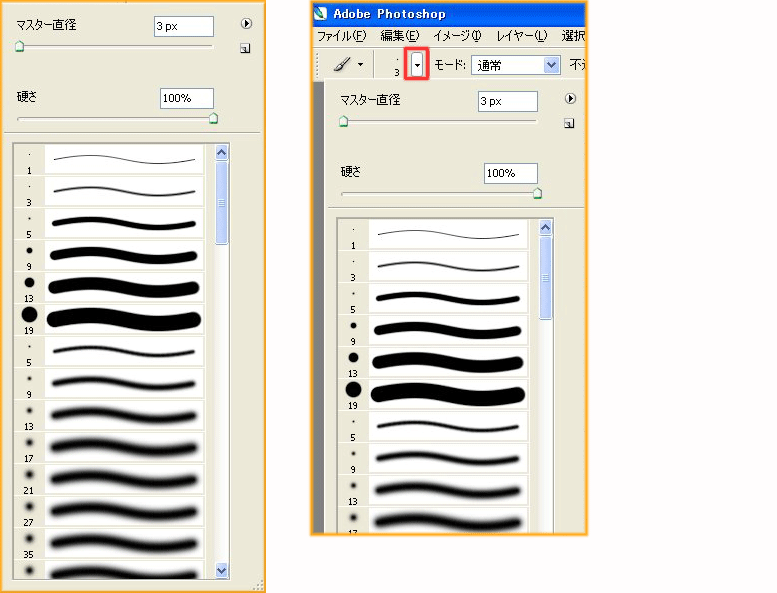Open the ファイル(F) menu
Image resolution: width=777 pixels, height=593 pixels.
pos(341,36)
